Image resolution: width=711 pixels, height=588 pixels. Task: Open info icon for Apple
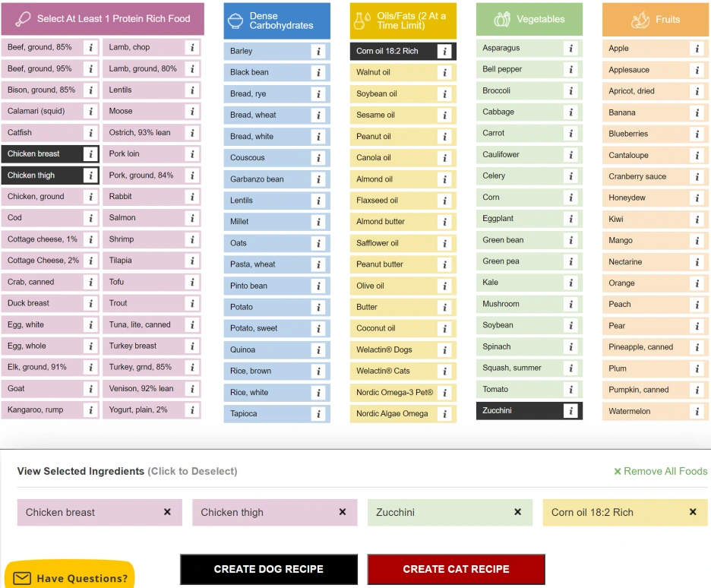click(697, 49)
